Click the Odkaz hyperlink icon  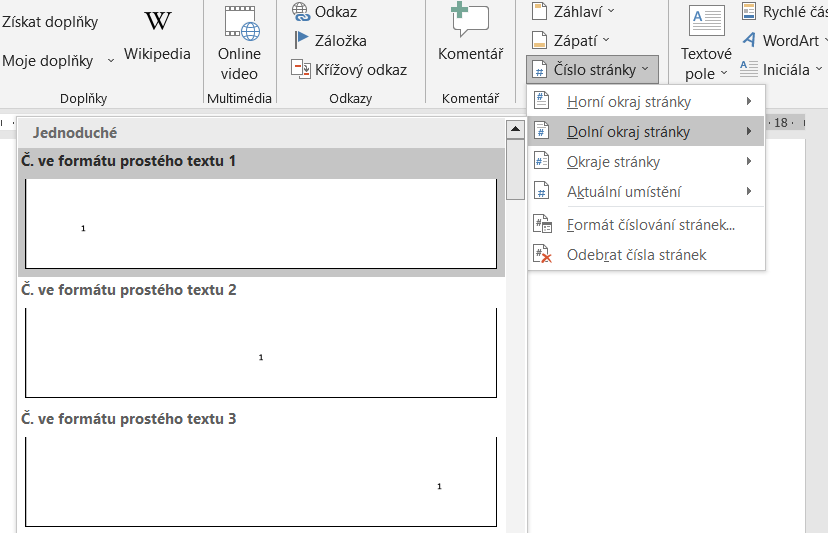[x=301, y=12]
